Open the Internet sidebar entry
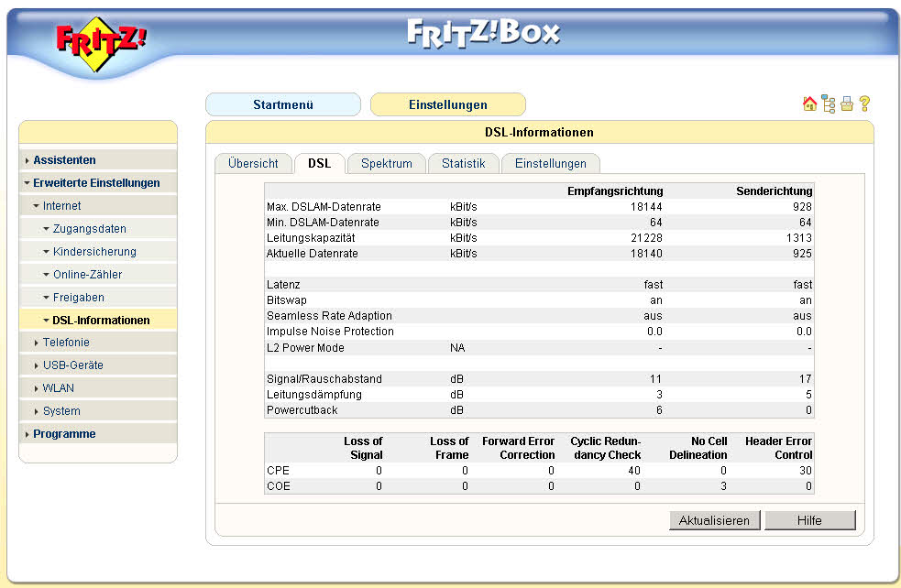 62,205
